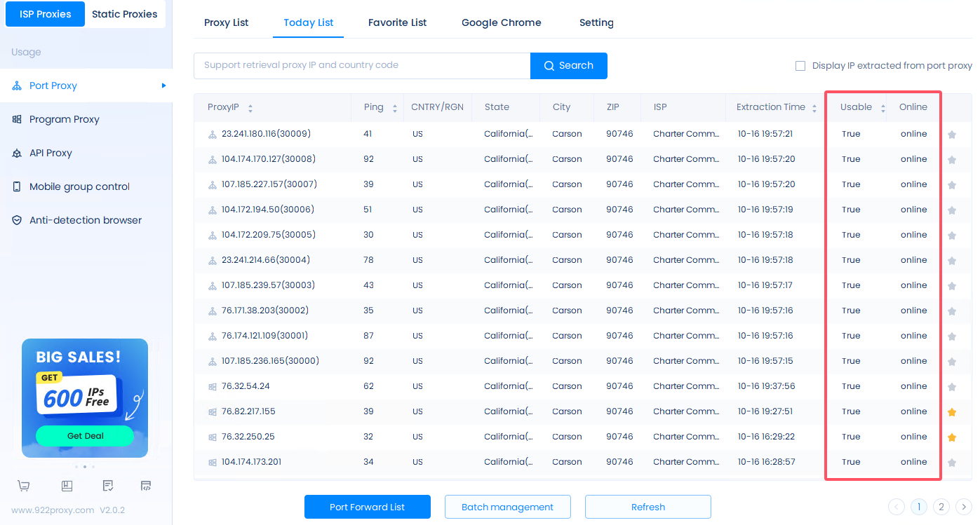Viewport: 980px width, 525px height.
Task: Open the book icon at sidebar bottom
Action: [x=67, y=486]
